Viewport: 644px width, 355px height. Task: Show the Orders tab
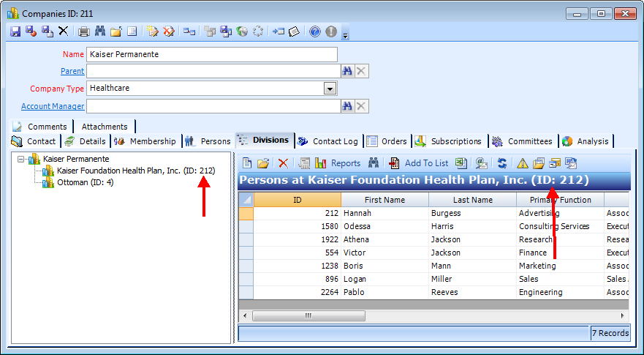point(387,141)
